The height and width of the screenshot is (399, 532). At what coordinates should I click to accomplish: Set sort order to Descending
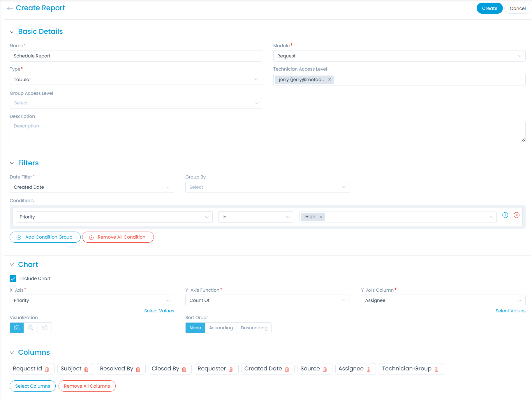(254, 328)
